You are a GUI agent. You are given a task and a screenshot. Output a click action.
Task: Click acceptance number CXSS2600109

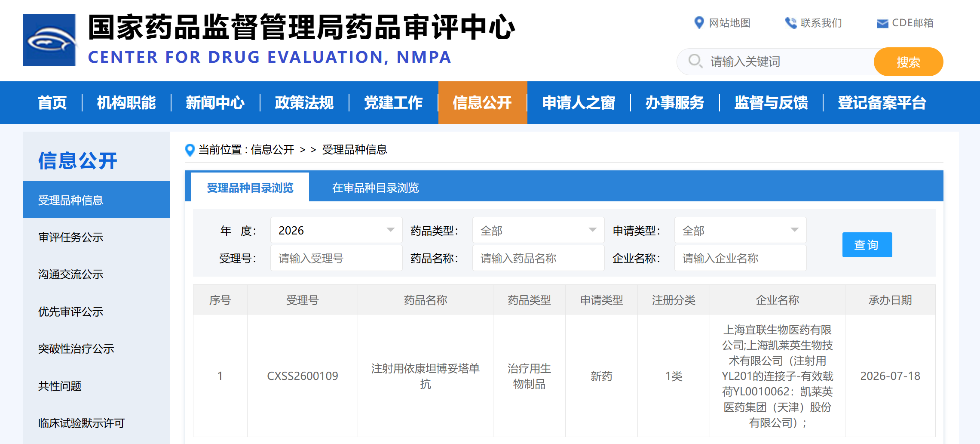click(x=303, y=376)
